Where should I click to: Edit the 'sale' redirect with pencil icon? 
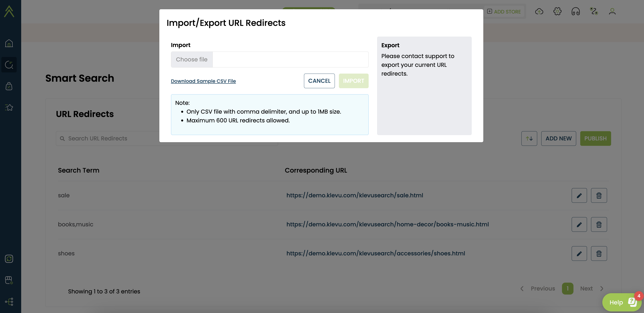579,196
